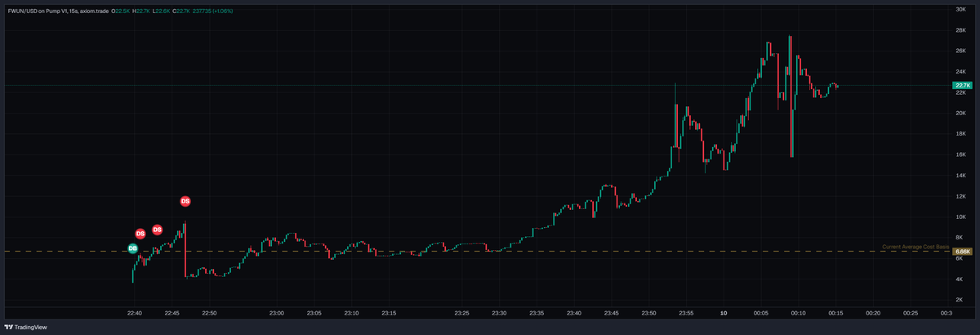
Task: Click the low value L22.6K
Action: [x=161, y=11]
